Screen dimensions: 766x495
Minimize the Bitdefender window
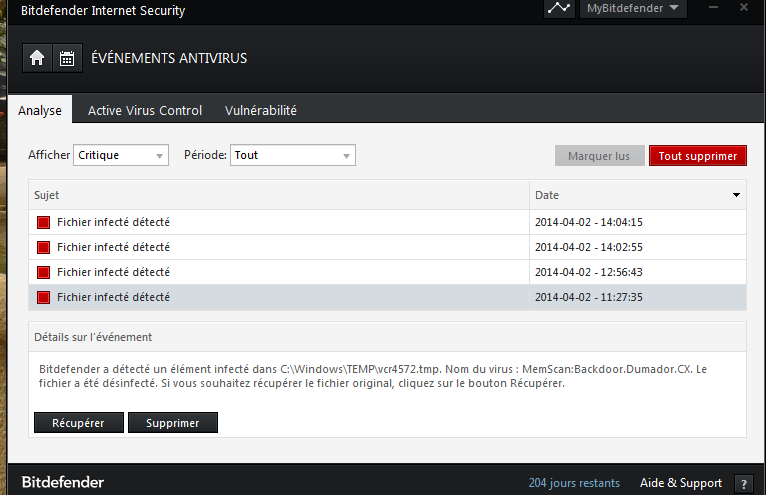[x=713, y=7]
